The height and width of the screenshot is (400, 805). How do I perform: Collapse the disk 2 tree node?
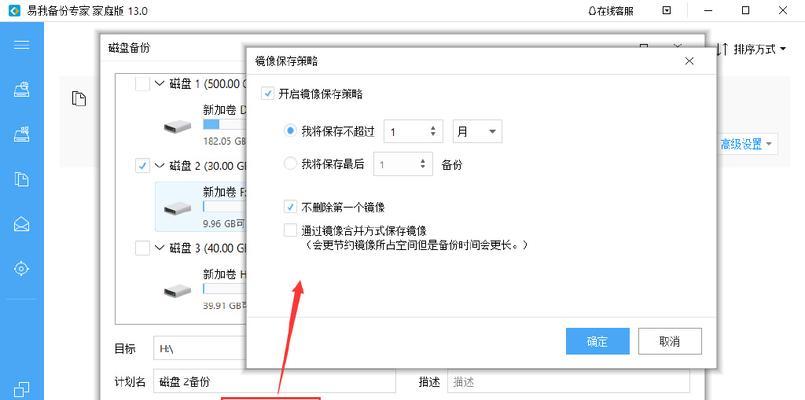(160, 166)
